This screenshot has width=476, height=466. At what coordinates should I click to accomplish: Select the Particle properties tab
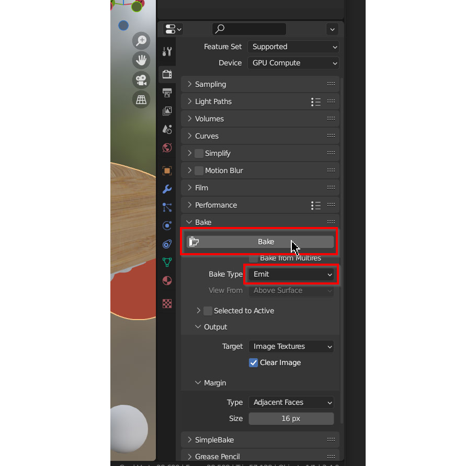pyautogui.click(x=167, y=207)
